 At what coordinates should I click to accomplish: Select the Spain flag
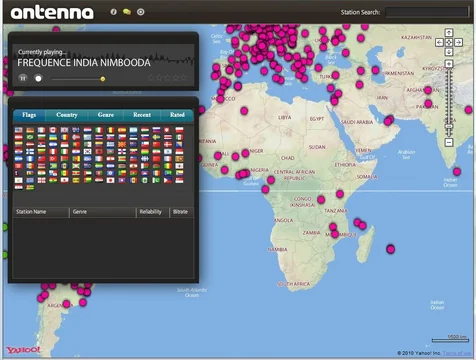pyautogui.click(x=122, y=130)
